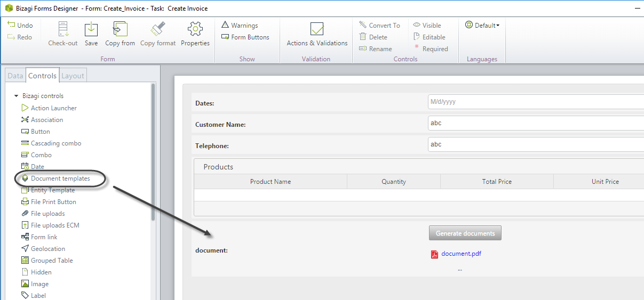Click the Quantity column header
This screenshot has width=644, height=300.
[394, 182]
